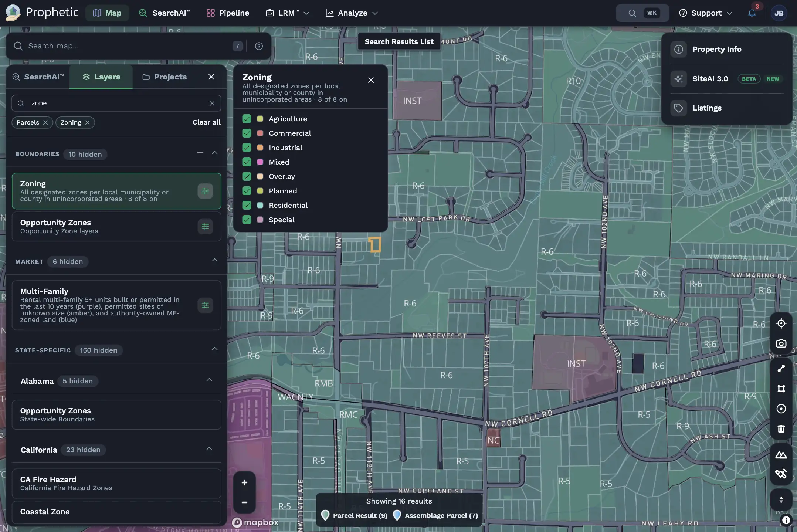Zoom in with the plus button

[x=244, y=482]
